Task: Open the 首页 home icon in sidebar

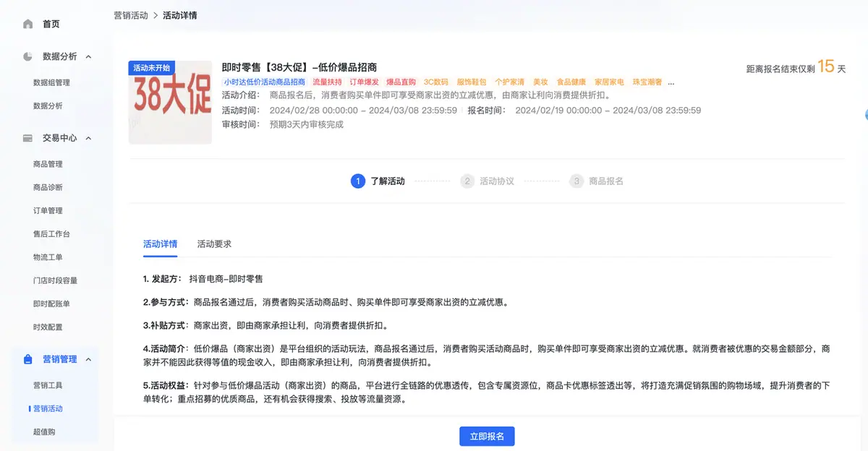Action: (27, 24)
